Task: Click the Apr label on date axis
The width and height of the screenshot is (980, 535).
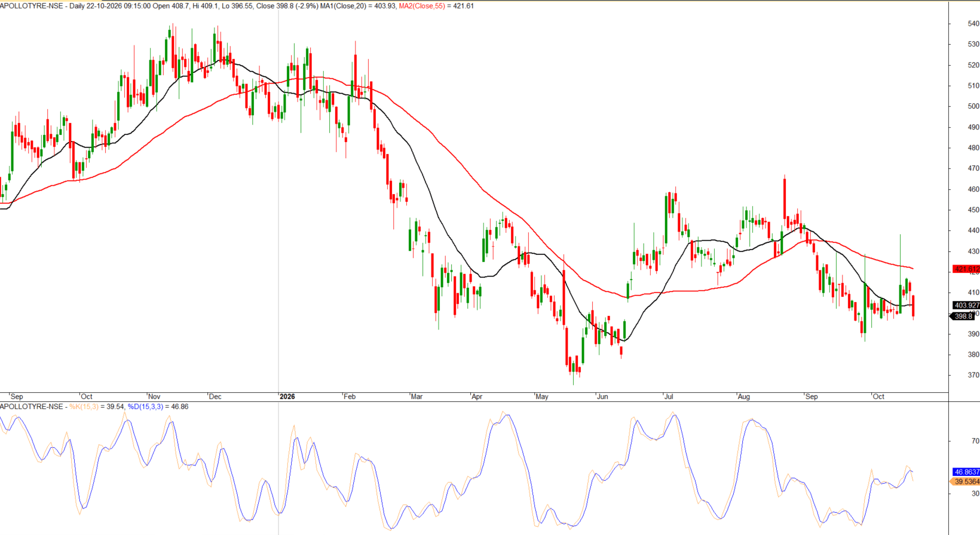Action: [x=477, y=396]
